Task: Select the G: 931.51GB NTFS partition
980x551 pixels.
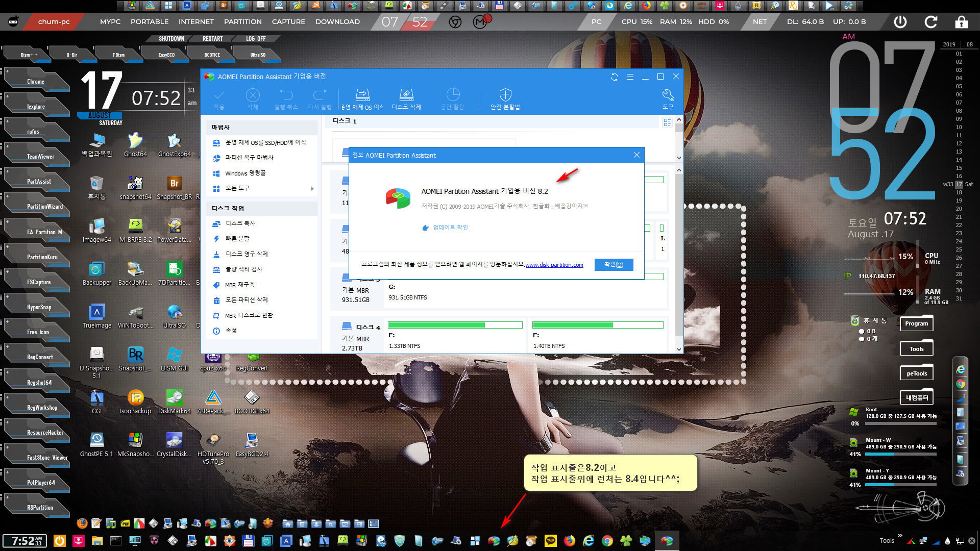Action: (525, 289)
